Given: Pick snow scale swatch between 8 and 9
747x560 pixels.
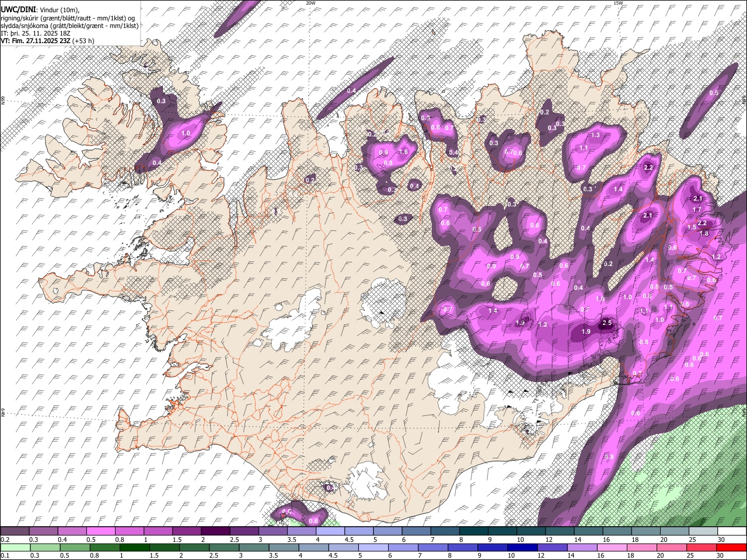Looking at the screenshot, I should [x=474, y=531].
